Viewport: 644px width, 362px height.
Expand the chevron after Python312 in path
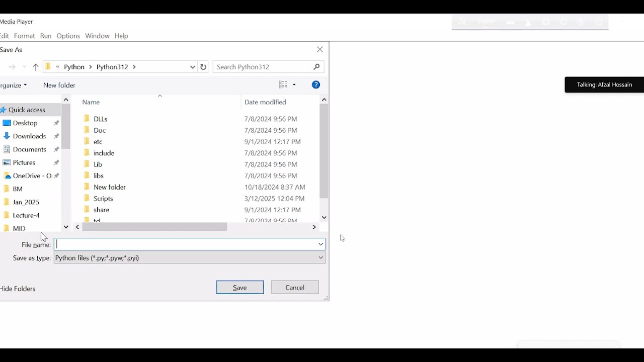pyautogui.click(x=134, y=67)
